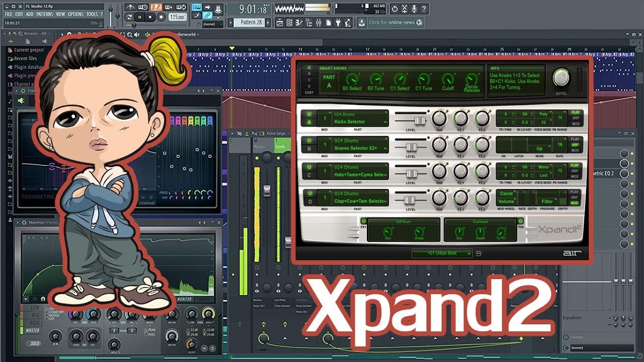Click the part A level slider
This screenshot has width=644, height=362.
click(420, 120)
